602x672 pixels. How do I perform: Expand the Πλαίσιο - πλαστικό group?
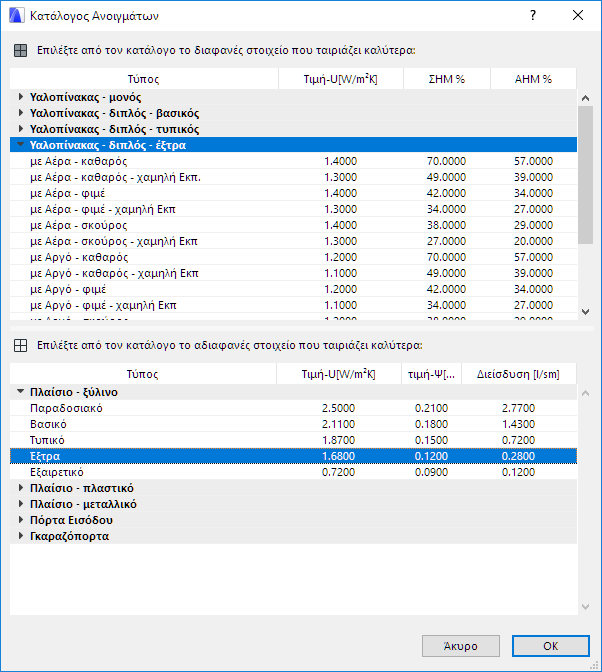pyautogui.click(x=21, y=488)
